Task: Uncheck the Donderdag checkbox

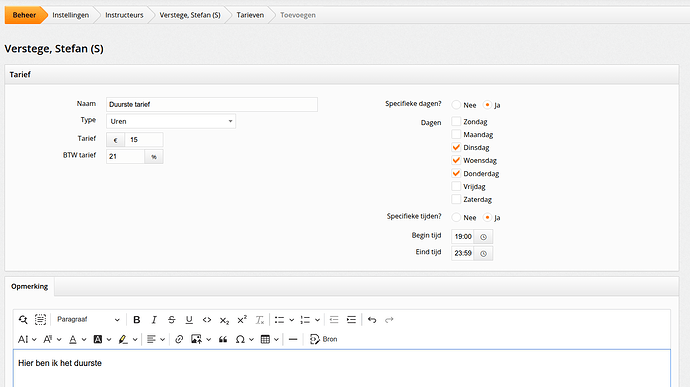Action: (456, 173)
